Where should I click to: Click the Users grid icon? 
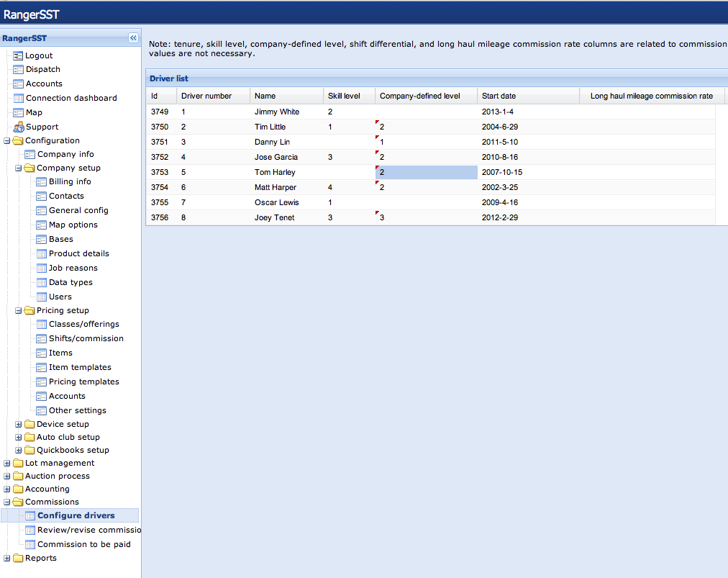pyautogui.click(x=42, y=297)
